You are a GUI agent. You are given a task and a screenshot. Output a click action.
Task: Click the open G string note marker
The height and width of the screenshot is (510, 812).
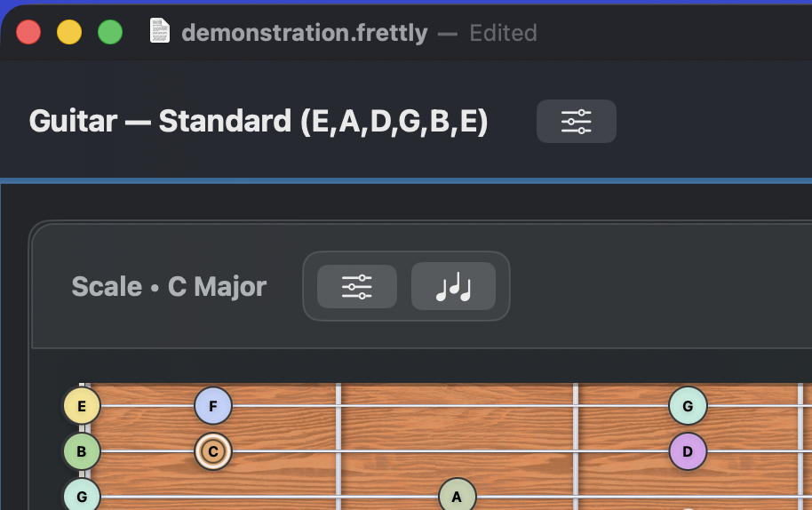tap(82, 496)
